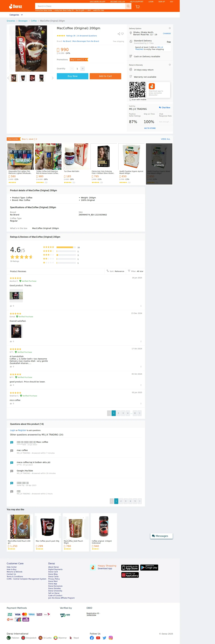215x644 pixels.
Task: Open the shopping cart icon
Action: [137, 6]
